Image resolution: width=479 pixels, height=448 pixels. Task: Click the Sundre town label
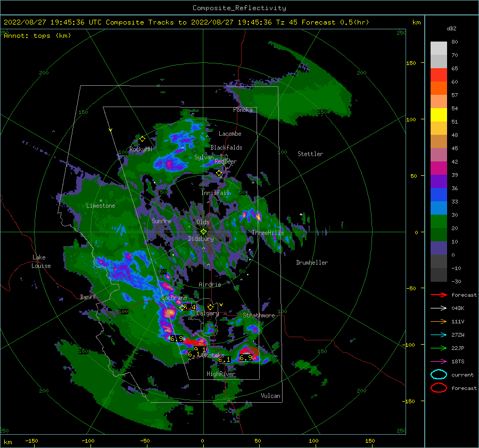161,221
